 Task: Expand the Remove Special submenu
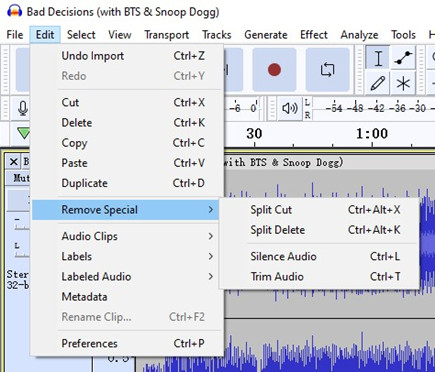(x=125, y=210)
